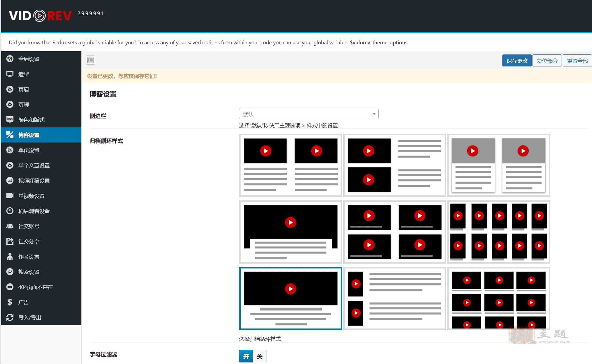Image resolution: width=592 pixels, height=364 pixels.
Task: Click the refresh icon for 导入/导出
Action: (10, 317)
